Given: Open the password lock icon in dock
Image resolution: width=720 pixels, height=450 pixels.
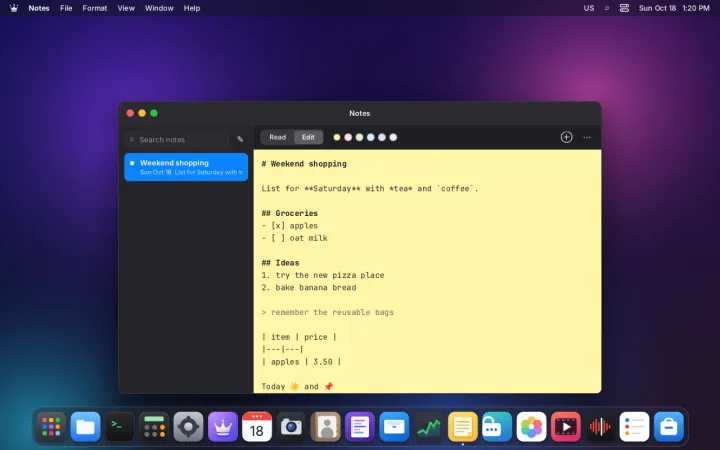Looking at the screenshot, I should [x=497, y=427].
